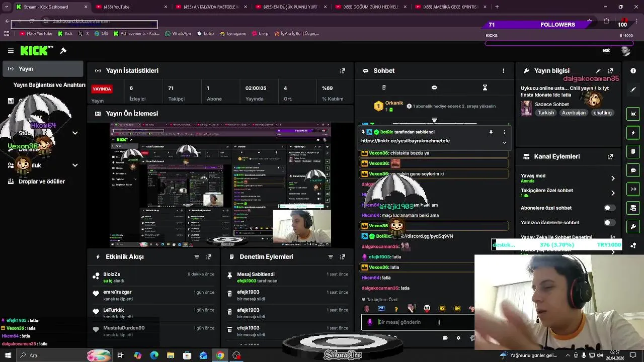Click the stream preview thumbnail
The image size is (644, 362).
220,185
